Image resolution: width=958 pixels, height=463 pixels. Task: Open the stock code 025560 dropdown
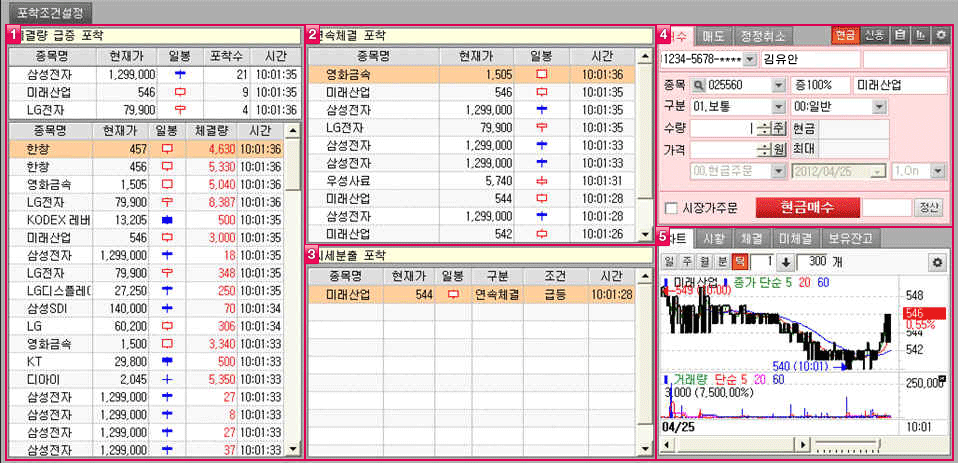[778, 86]
